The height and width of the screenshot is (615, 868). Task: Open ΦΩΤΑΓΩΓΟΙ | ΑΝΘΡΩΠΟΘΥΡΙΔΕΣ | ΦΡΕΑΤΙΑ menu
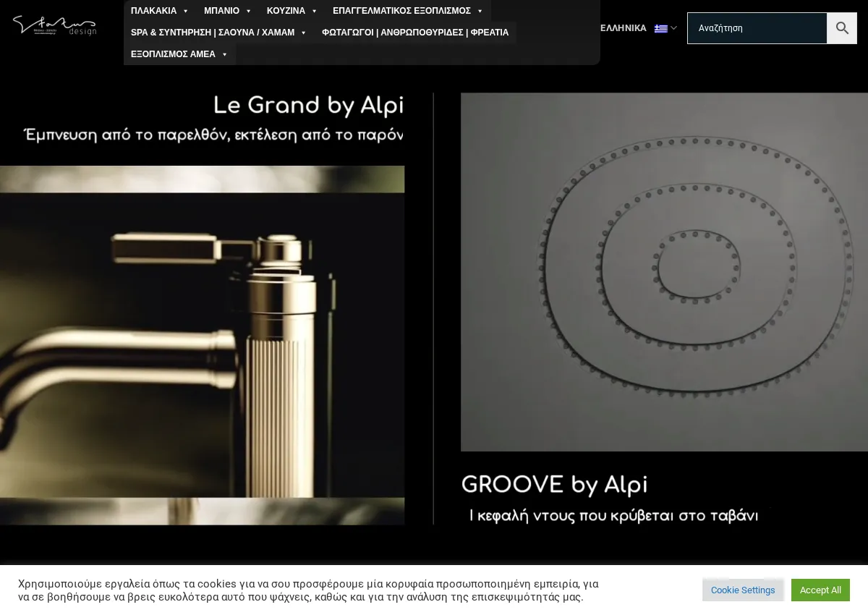(415, 33)
